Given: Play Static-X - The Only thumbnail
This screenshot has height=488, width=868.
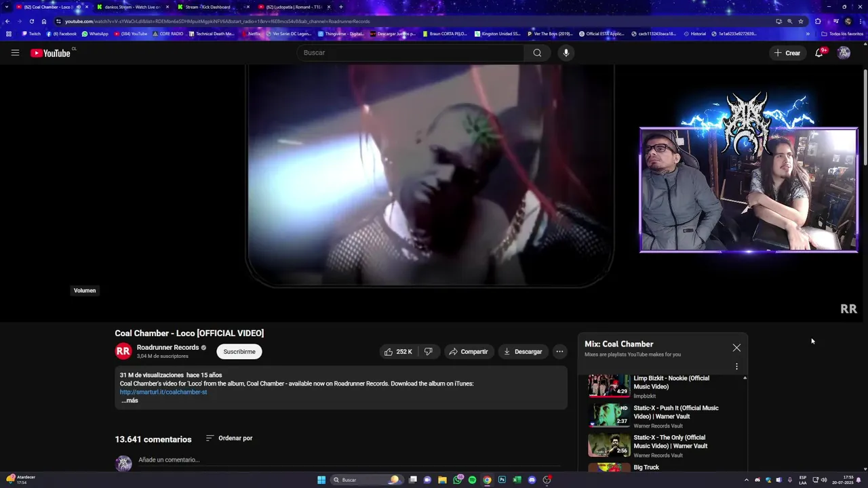Looking at the screenshot, I should pos(609,445).
